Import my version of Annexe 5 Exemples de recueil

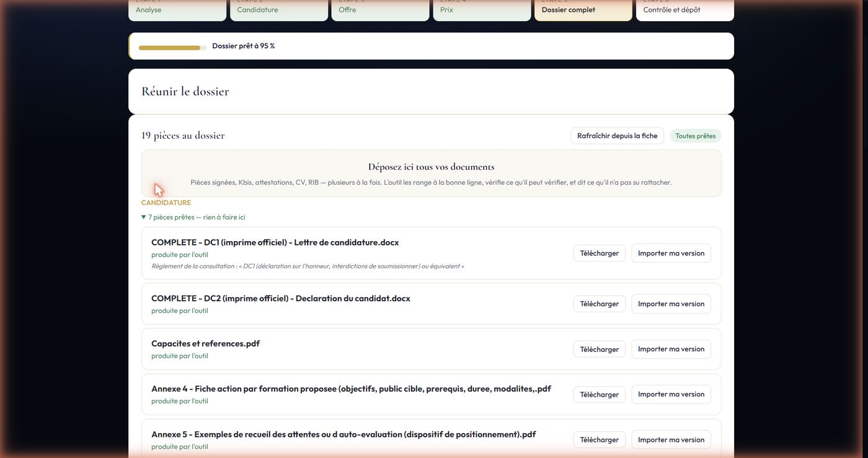(671, 439)
